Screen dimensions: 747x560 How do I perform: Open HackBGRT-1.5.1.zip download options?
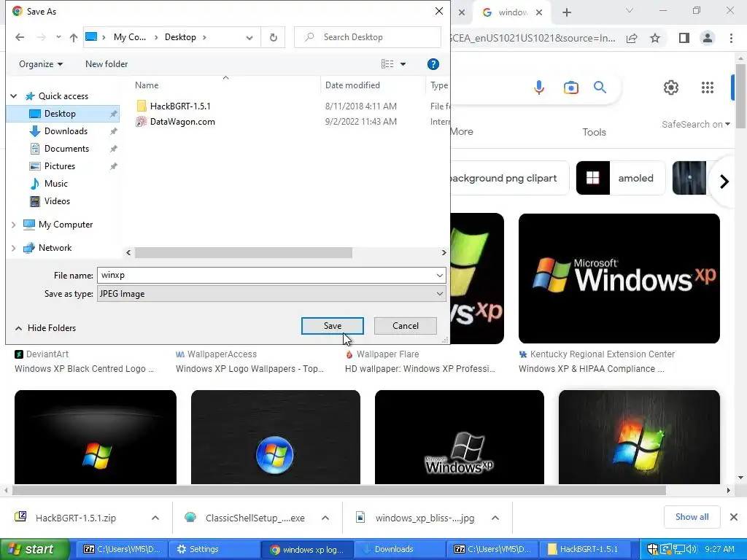155,518
